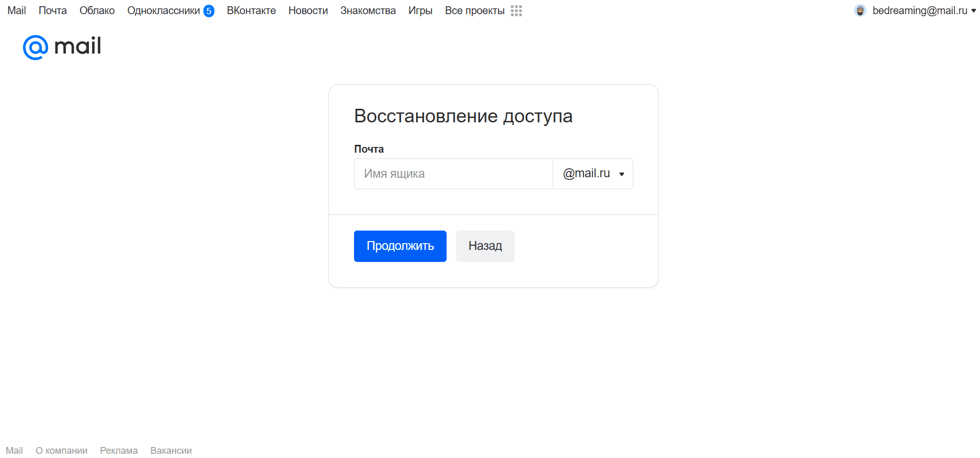This screenshot has width=980, height=458.
Task: Go to Почта in the top bar
Action: click(x=53, y=10)
